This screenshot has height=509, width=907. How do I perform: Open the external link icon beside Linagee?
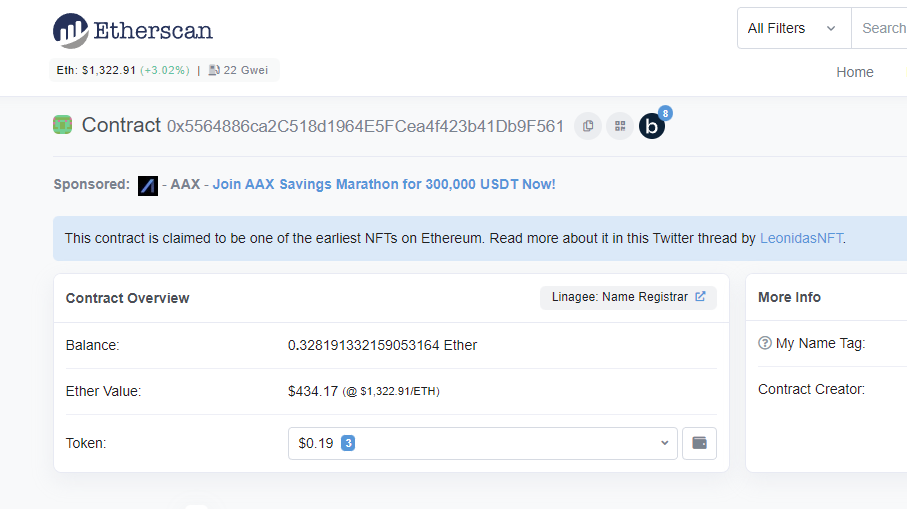pyautogui.click(x=700, y=297)
